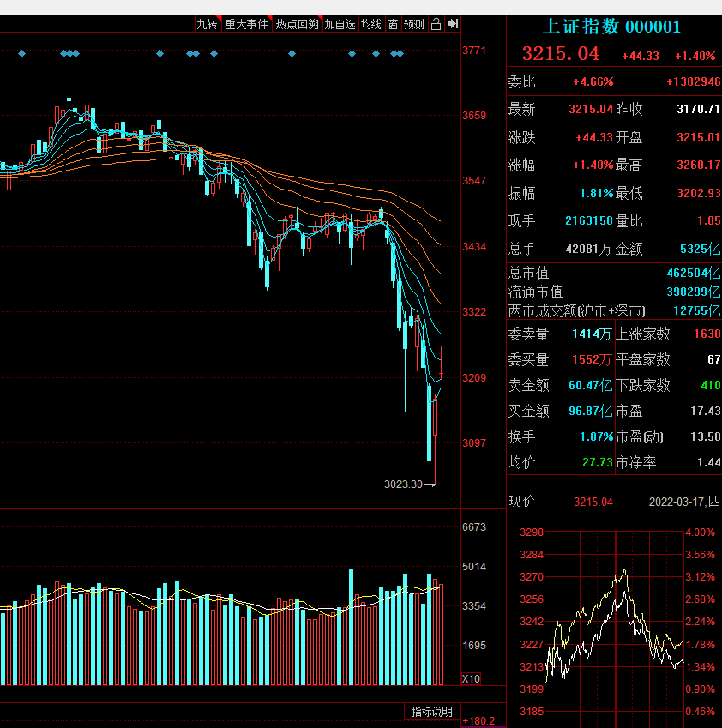Click the +1382946 委差 value
The height and width of the screenshot is (728, 722).
pyautogui.click(x=694, y=82)
